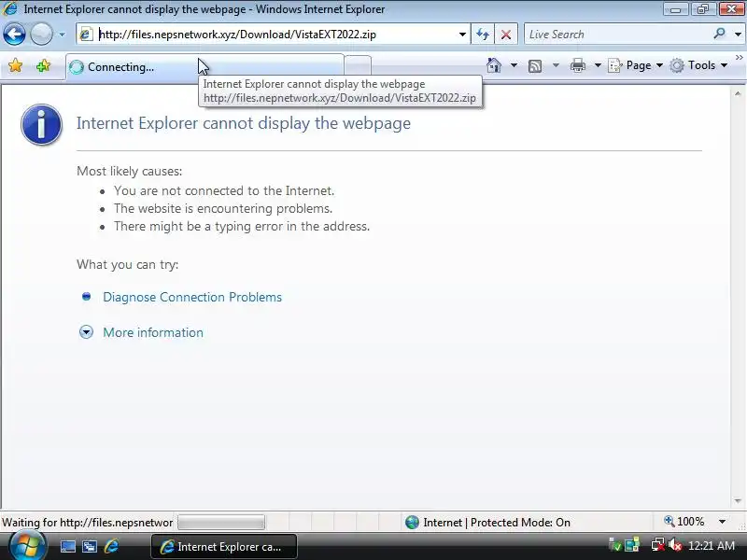Click the blue information icon
The image size is (747, 560).
coord(41,125)
